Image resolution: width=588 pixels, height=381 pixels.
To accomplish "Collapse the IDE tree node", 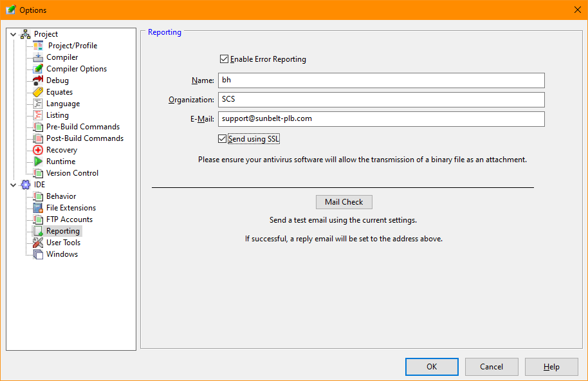I will tap(12, 184).
